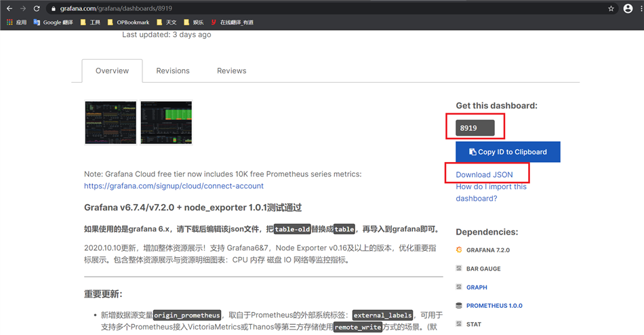Viewport: 644px width, 335px height.
Task: Click the Bar Gauge panel icon
Action: (x=459, y=268)
